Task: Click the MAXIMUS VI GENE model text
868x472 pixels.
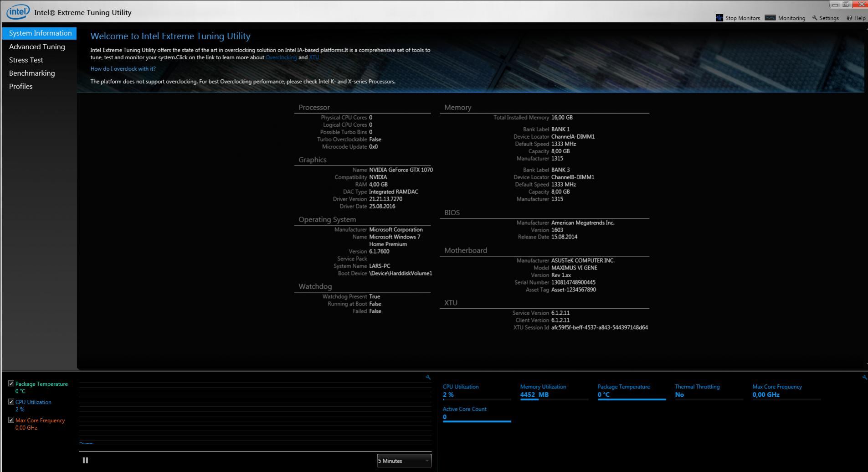Action: tap(574, 268)
